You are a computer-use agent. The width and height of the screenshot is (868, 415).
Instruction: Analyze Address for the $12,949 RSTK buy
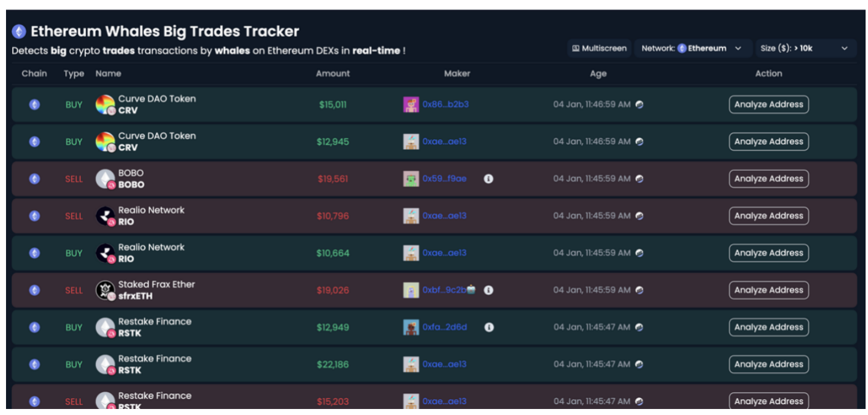point(769,327)
